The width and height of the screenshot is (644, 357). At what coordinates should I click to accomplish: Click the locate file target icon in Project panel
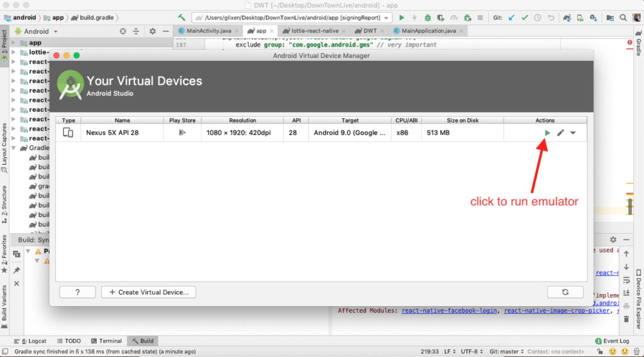pyautogui.click(x=123, y=31)
